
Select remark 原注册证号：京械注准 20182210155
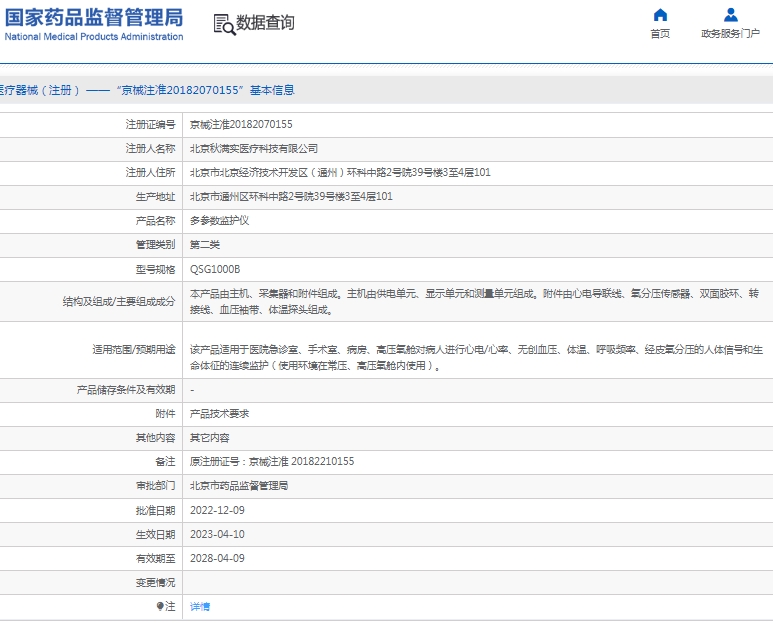coord(272,461)
